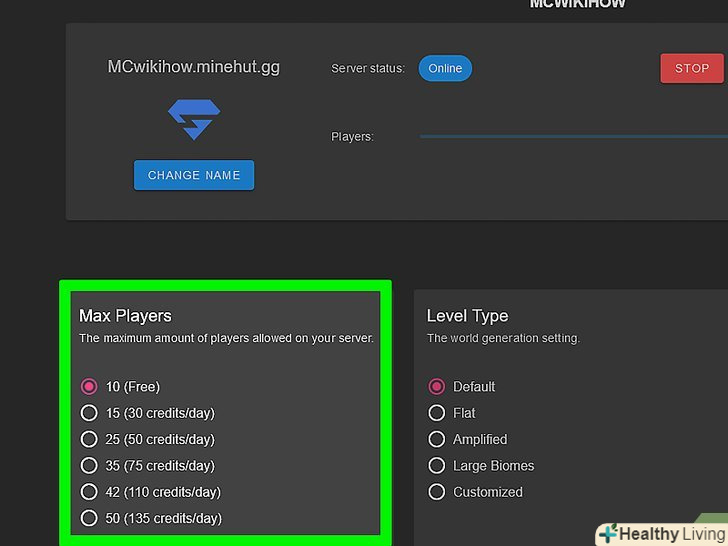The image size is (728, 546).
Task: Click the blue Minehut server logo icon
Action: pyautogui.click(x=194, y=119)
